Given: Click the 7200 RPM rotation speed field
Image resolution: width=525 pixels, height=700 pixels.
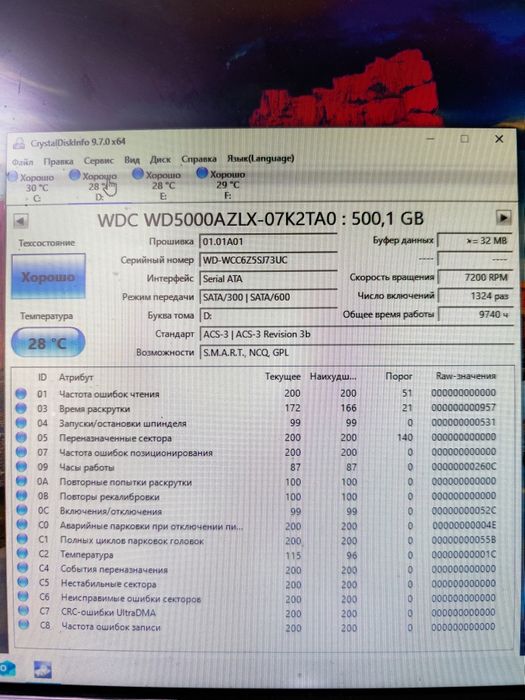Looking at the screenshot, I should click(475, 277).
